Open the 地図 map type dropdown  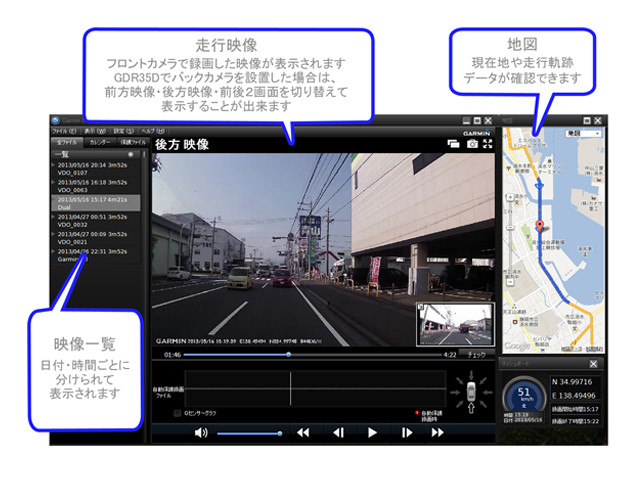[583, 133]
